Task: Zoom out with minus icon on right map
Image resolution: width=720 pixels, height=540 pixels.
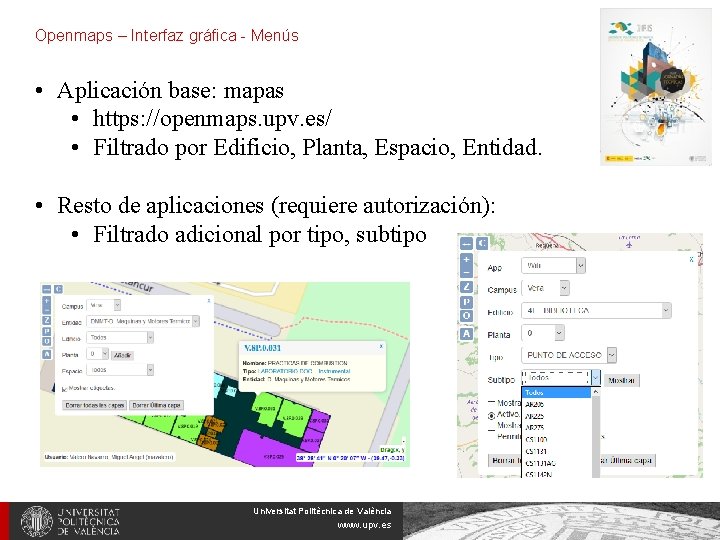Action: [466, 272]
